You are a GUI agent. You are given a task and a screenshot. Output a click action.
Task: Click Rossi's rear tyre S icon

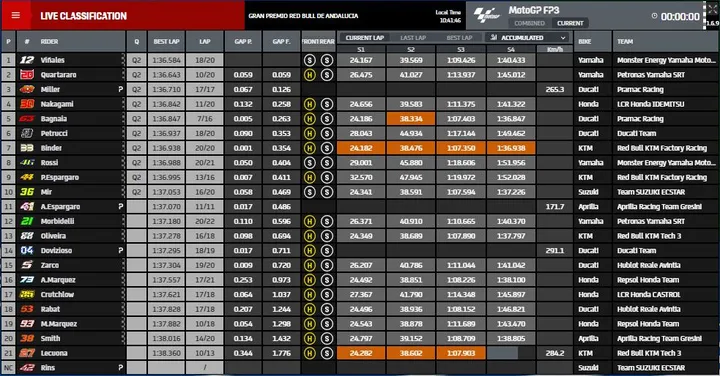[326, 163]
